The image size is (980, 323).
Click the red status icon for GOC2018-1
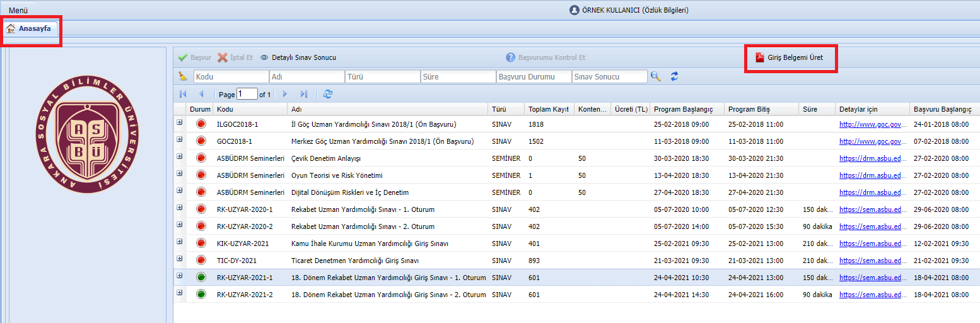201,141
